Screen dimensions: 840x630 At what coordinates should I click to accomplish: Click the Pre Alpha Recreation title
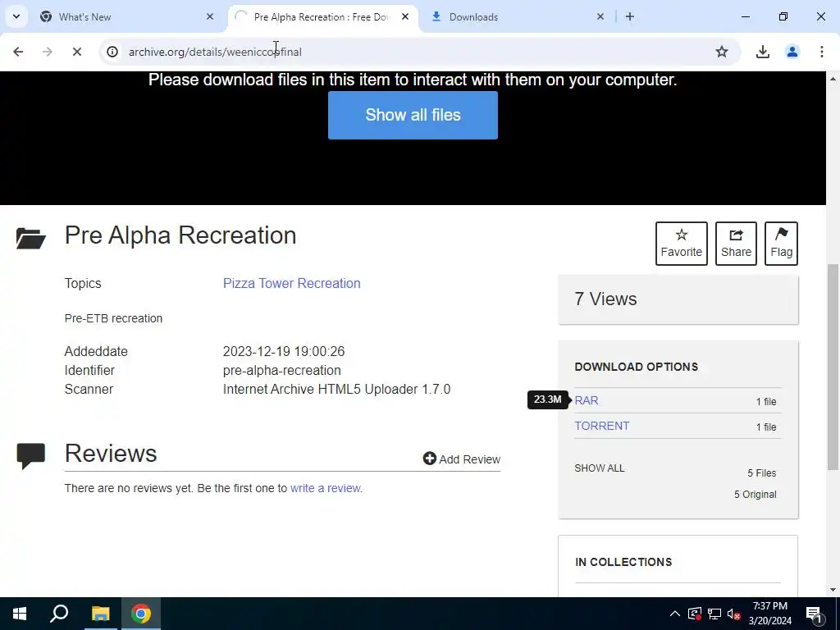[x=180, y=235]
